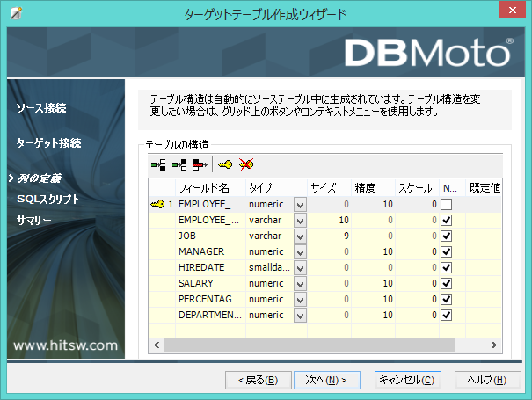Screen dimensions: 532x400
Task: Open type dropdown on the varchar size 10 row
Action: point(300,221)
